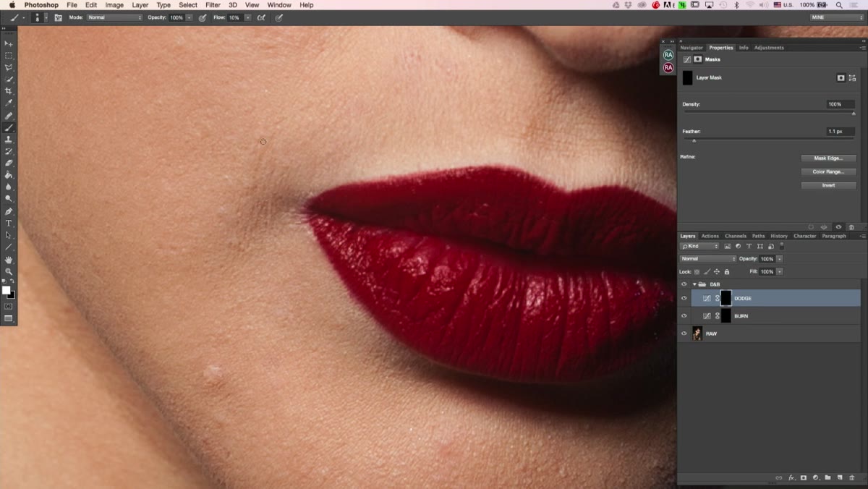Viewport: 868px width, 489px height.
Task: Change screen mode icon at toolbox bottom
Action: click(x=9, y=318)
